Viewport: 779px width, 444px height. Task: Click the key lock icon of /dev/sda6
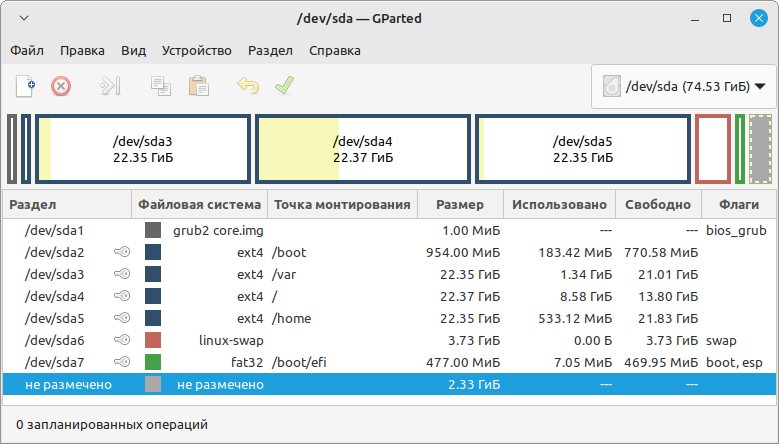pos(122,340)
